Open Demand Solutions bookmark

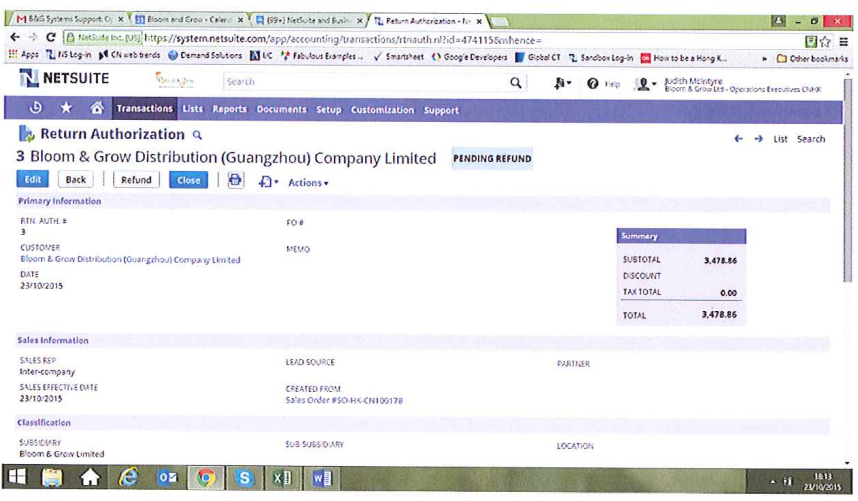[205, 55]
